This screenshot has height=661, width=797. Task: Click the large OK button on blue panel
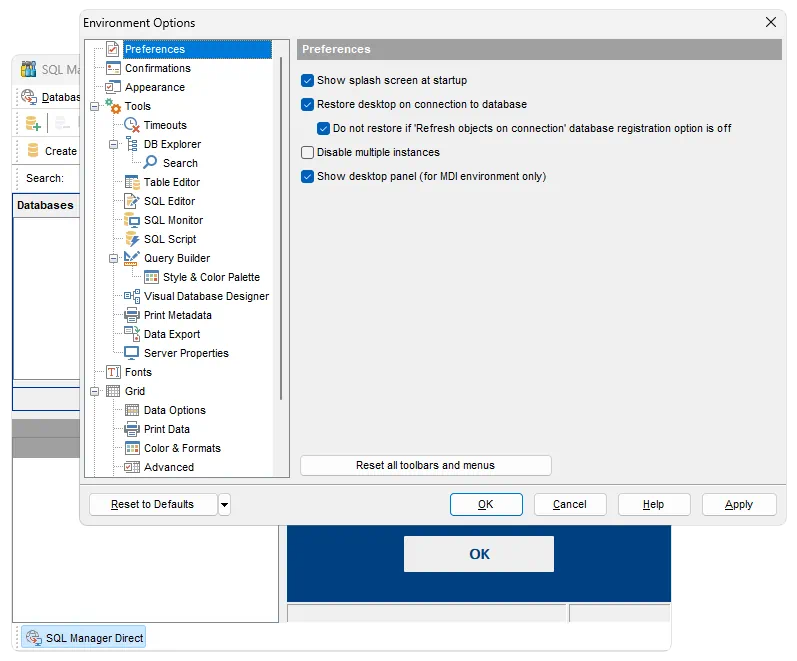(479, 554)
